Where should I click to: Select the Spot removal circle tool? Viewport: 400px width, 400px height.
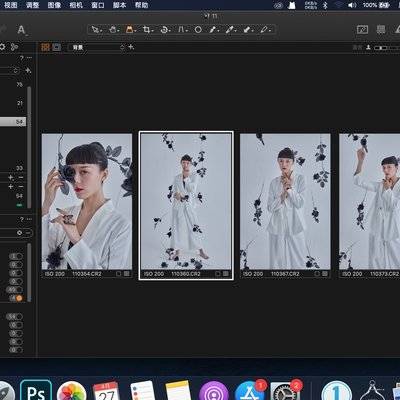(198, 30)
